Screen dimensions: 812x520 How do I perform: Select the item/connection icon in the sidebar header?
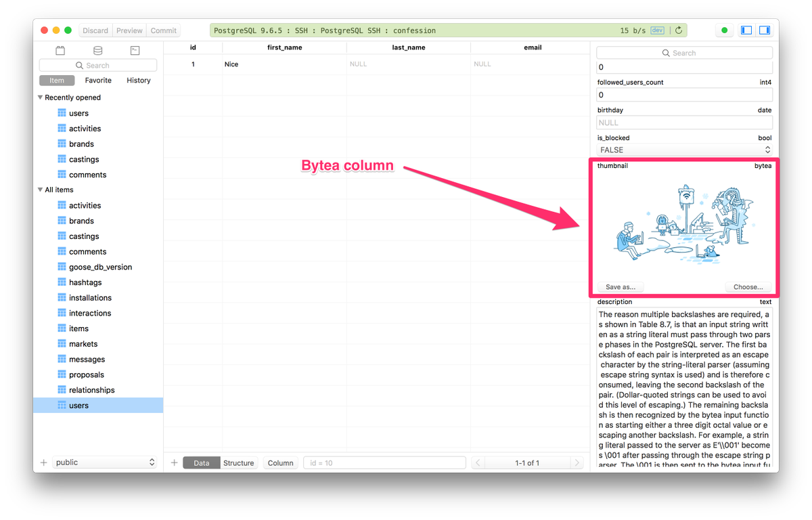click(x=60, y=50)
